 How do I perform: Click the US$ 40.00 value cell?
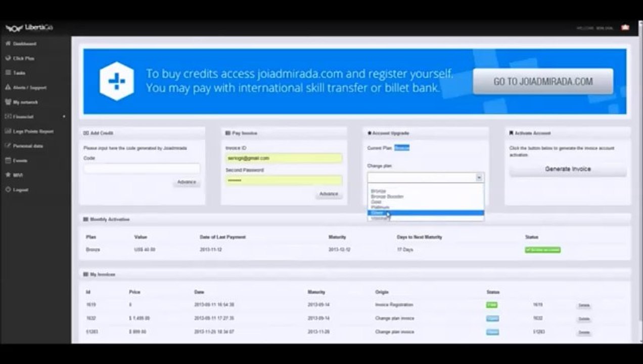145,250
